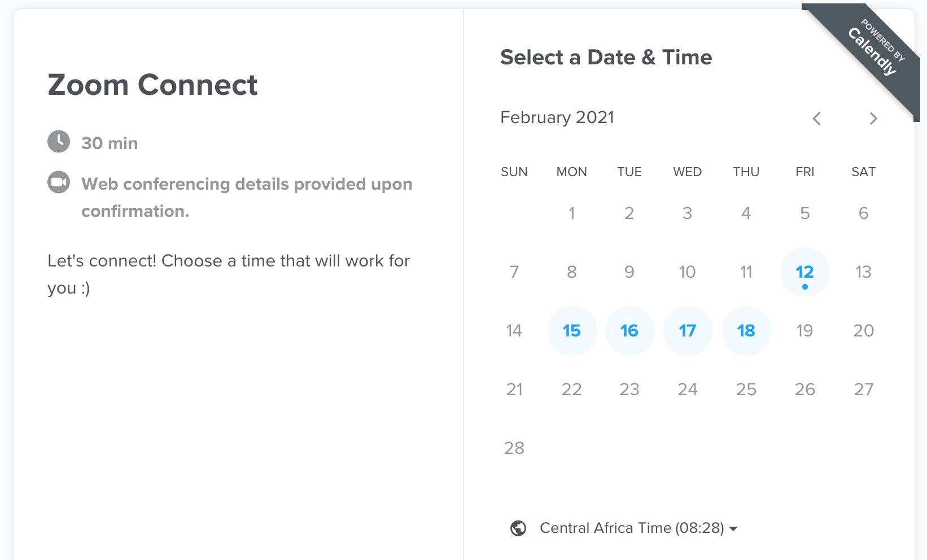Click unavailable date 22
The width and height of the screenshot is (927, 560).
(x=572, y=390)
